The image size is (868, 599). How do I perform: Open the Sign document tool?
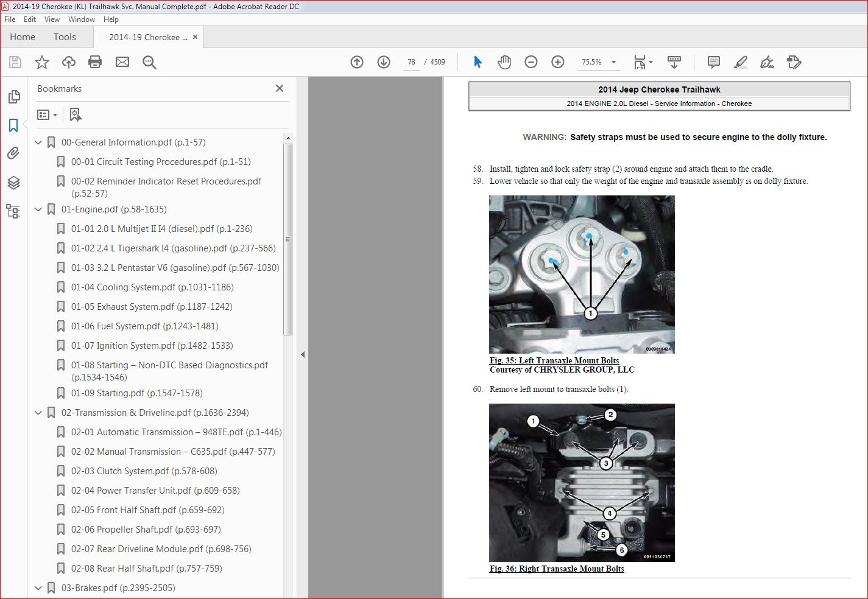click(767, 62)
